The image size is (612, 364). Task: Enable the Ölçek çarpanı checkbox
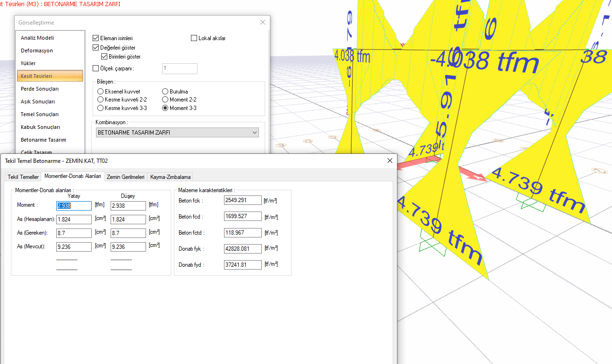pos(96,68)
